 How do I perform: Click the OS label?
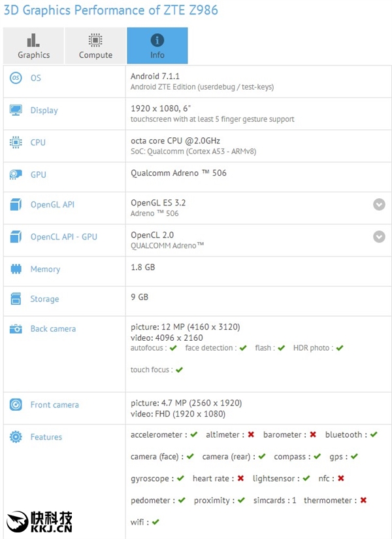[x=36, y=78]
